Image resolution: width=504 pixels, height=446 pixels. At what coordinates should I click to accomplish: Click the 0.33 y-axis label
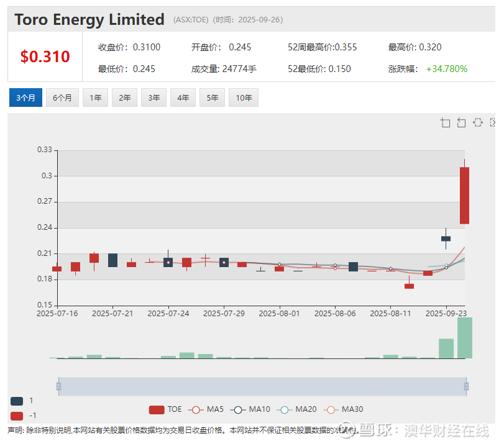click(x=45, y=150)
